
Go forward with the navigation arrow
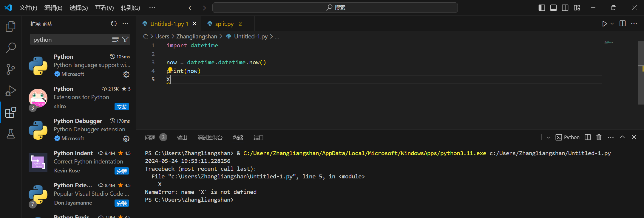(x=203, y=8)
